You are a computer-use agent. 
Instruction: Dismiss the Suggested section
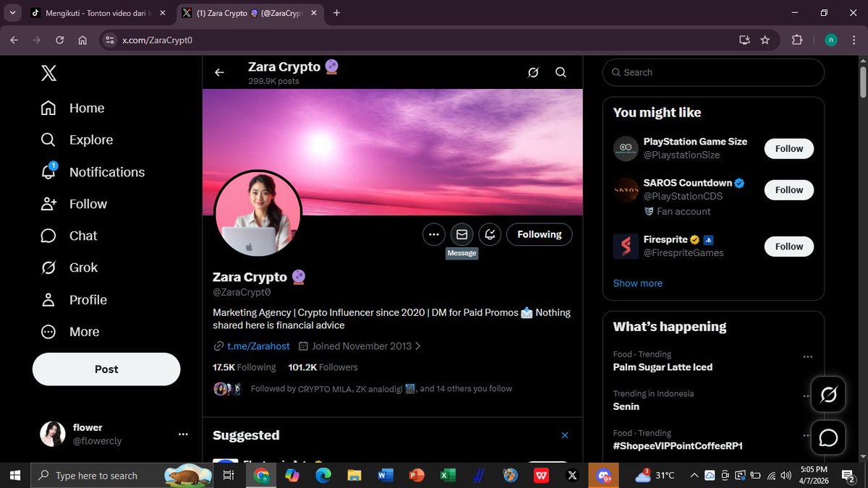[565, 435]
